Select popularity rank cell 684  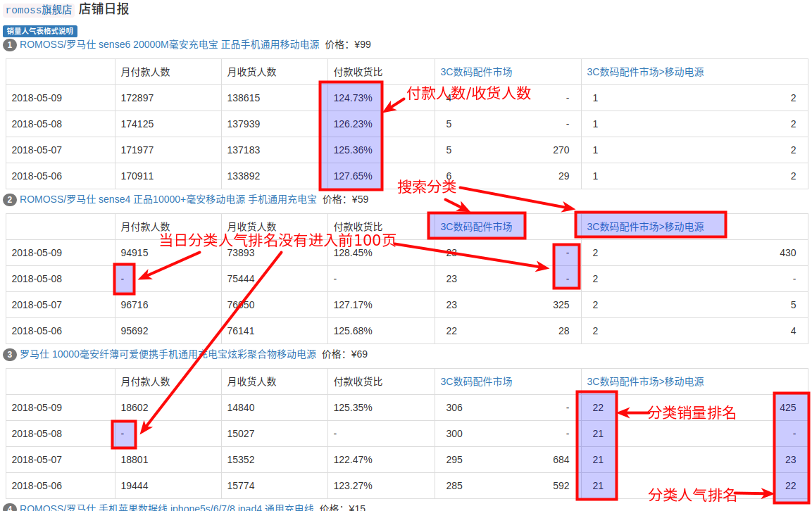point(561,460)
